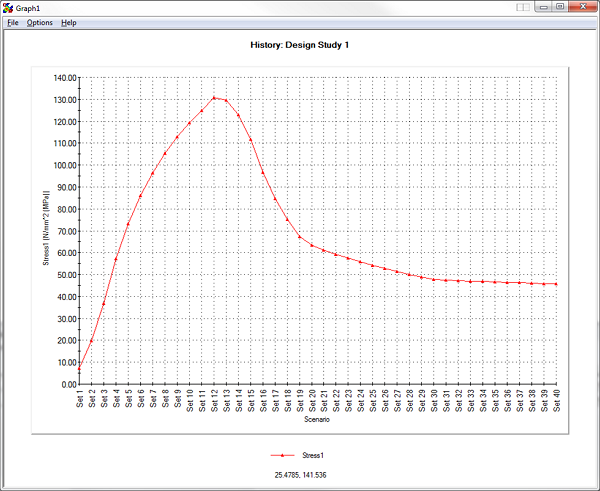Image resolution: width=600 pixels, height=491 pixels.
Task: Open the File menu
Action: tap(12, 22)
